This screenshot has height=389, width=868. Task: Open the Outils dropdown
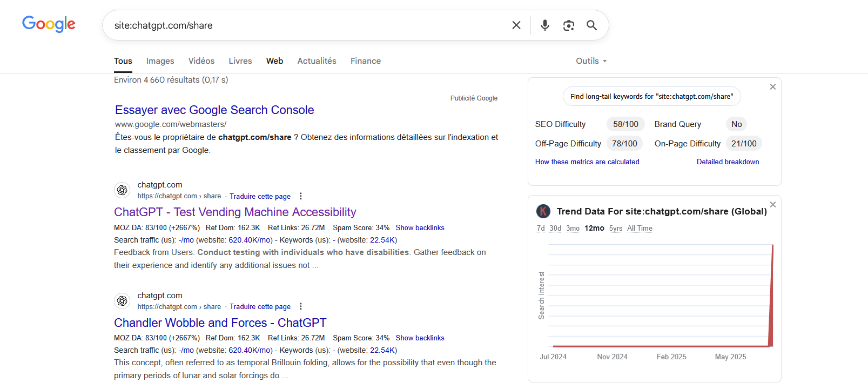click(x=591, y=61)
